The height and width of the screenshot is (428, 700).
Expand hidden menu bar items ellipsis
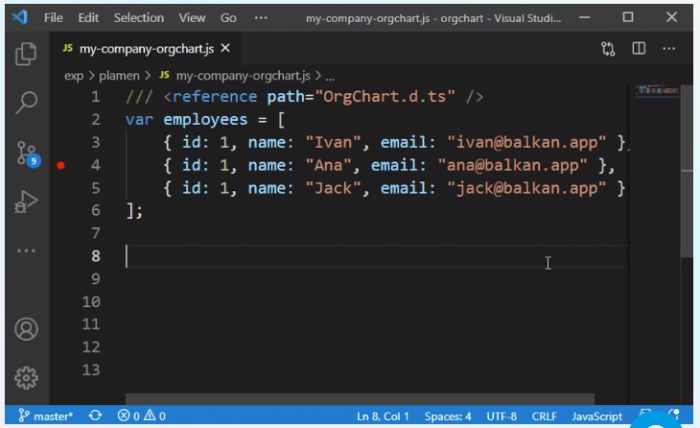pyautogui.click(x=261, y=18)
